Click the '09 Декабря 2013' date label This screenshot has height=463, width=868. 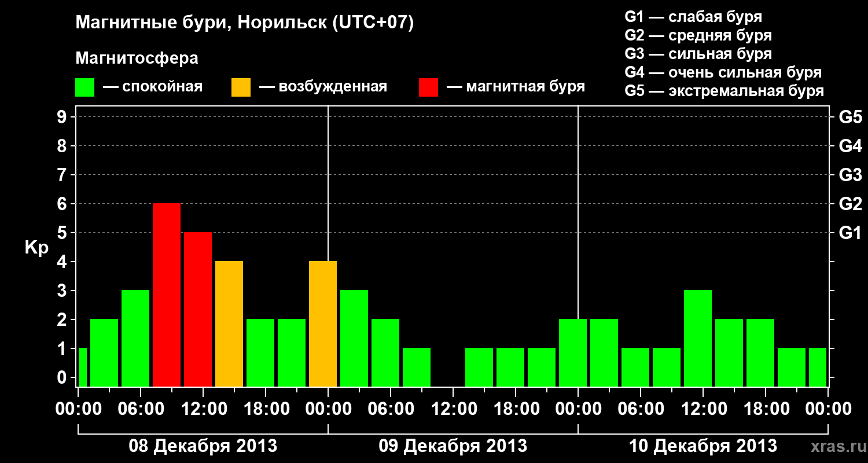[x=453, y=446]
